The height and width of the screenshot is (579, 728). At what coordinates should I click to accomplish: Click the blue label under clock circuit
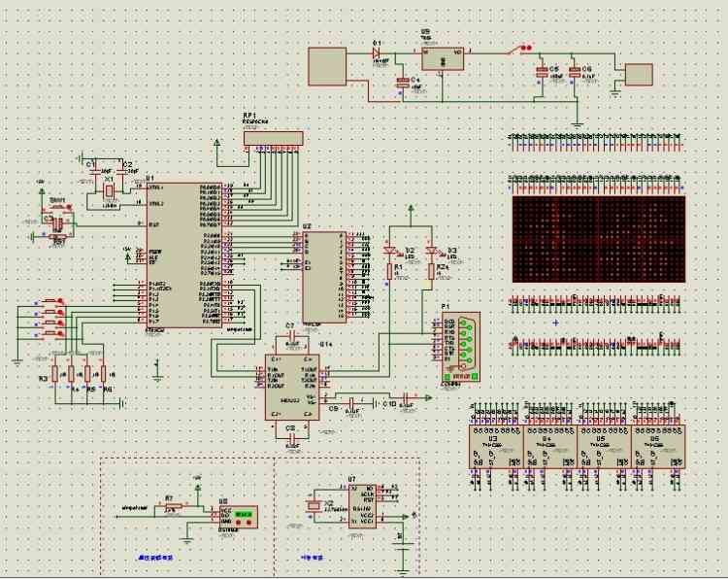click(312, 558)
